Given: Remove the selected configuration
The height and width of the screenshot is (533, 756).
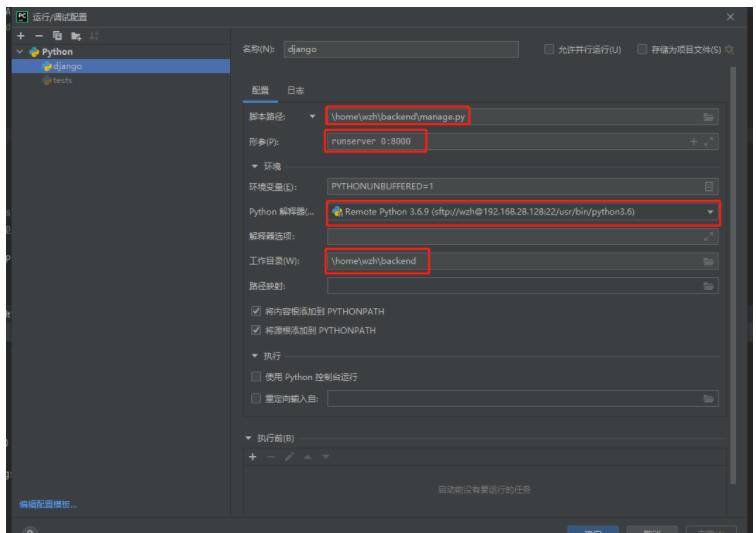Looking at the screenshot, I should click(39, 36).
